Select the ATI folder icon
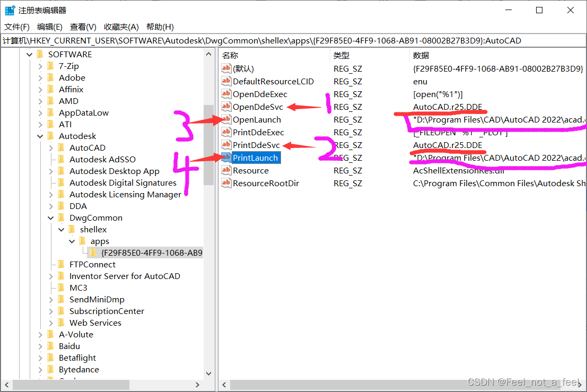587x392 pixels. pyautogui.click(x=51, y=124)
